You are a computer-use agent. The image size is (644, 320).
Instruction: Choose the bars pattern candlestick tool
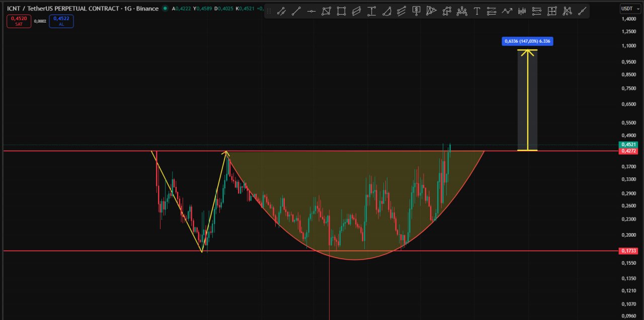coord(522,11)
